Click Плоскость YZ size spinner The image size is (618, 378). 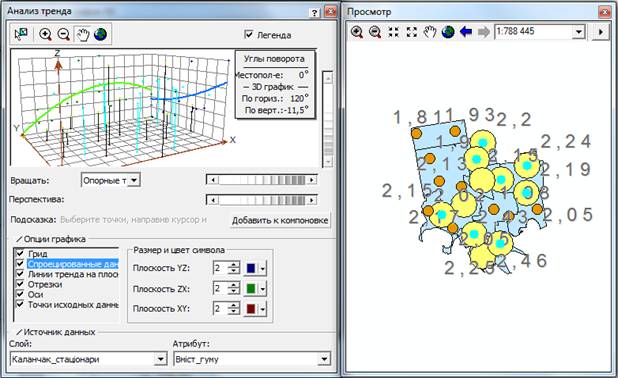point(234,268)
